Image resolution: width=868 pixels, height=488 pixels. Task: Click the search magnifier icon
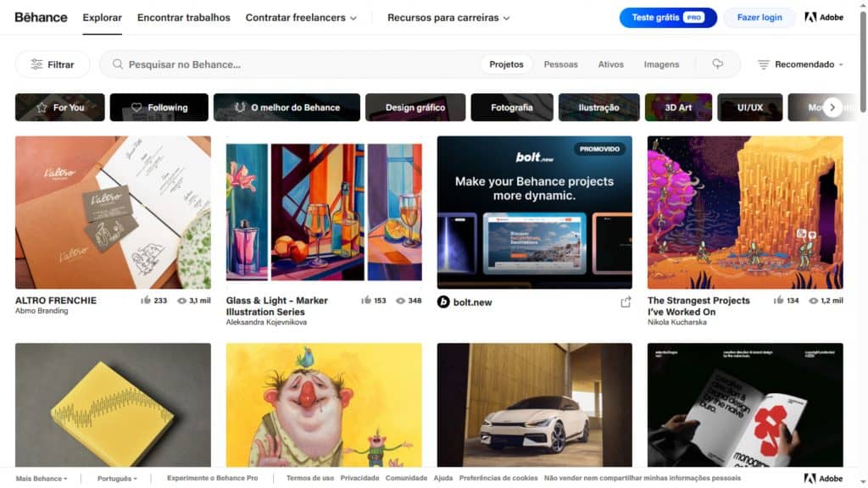coord(117,64)
